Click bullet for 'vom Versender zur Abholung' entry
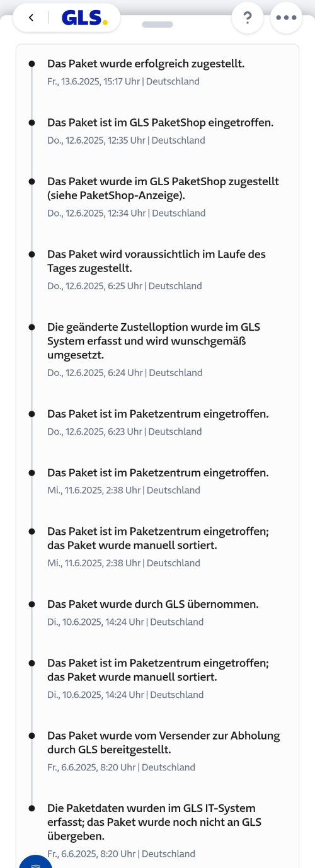315x868 pixels. click(x=31, y=736)
